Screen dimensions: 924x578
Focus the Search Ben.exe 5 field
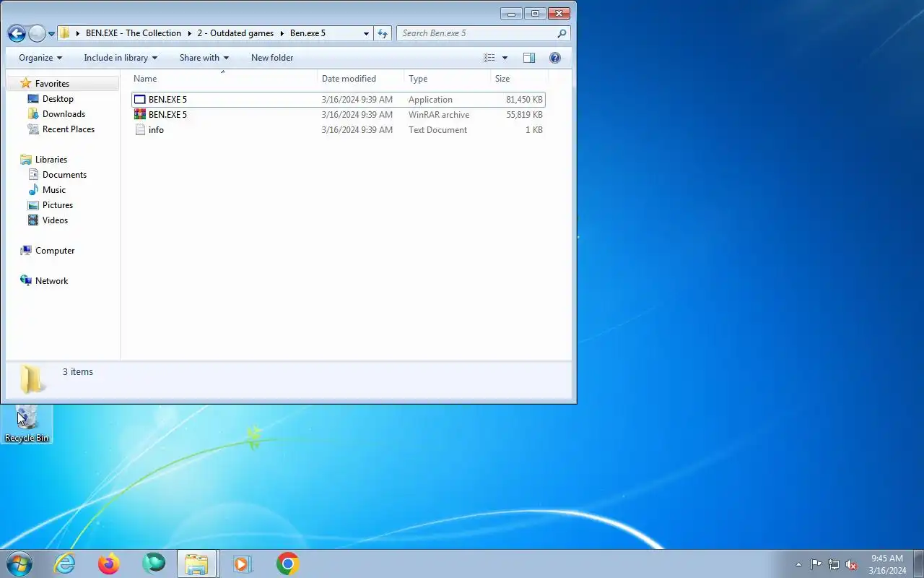pyautogui.click(x=484, y=33)
